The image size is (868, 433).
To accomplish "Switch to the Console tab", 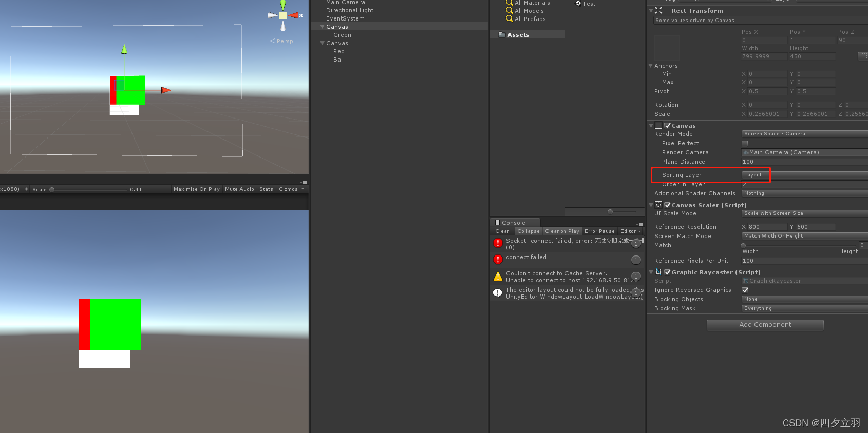I will coord(515,223).
